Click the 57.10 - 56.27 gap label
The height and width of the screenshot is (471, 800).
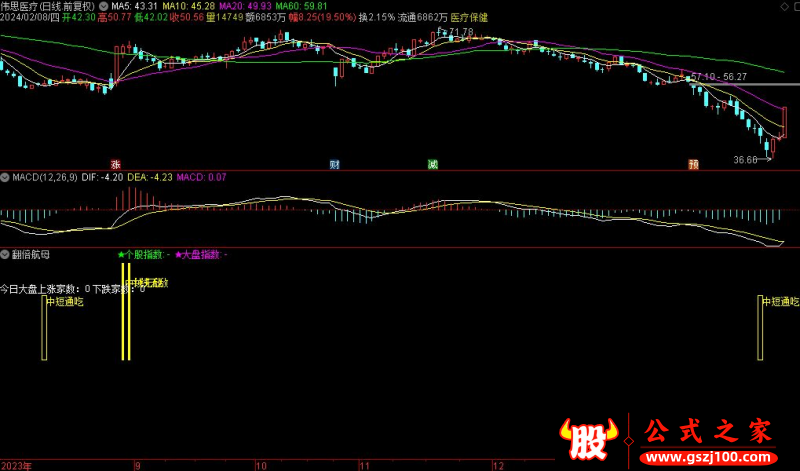719,77
